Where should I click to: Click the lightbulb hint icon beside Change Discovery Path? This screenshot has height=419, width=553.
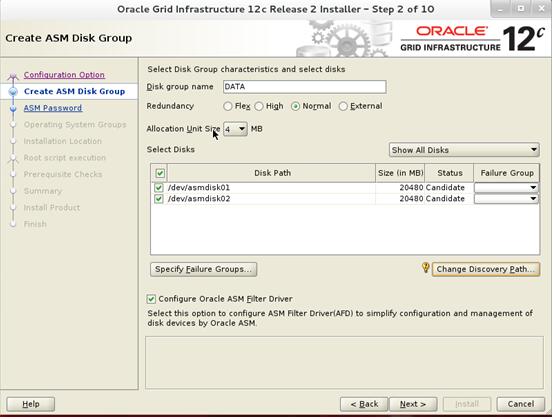click(x=426, y=268)
